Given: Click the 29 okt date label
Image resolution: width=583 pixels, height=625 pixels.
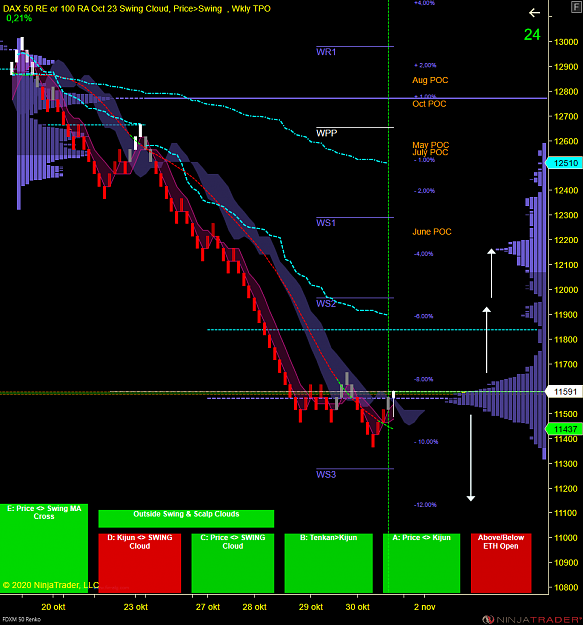Looking at the screenshot, I should point(311,607).
